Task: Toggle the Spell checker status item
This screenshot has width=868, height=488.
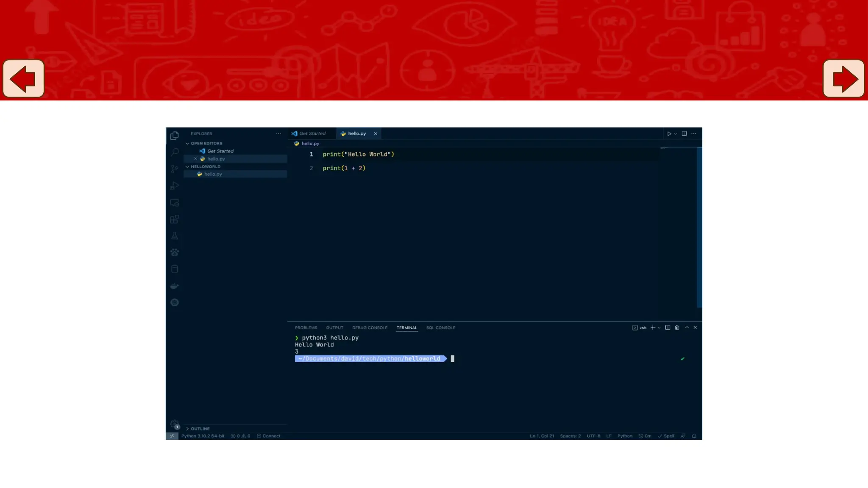Action: tap(666, 436)
